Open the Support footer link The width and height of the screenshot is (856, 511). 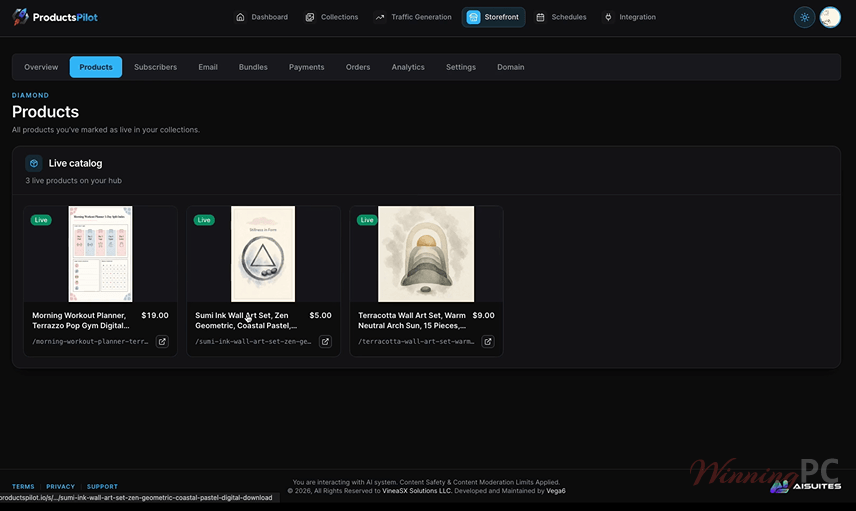pos(102,486)
